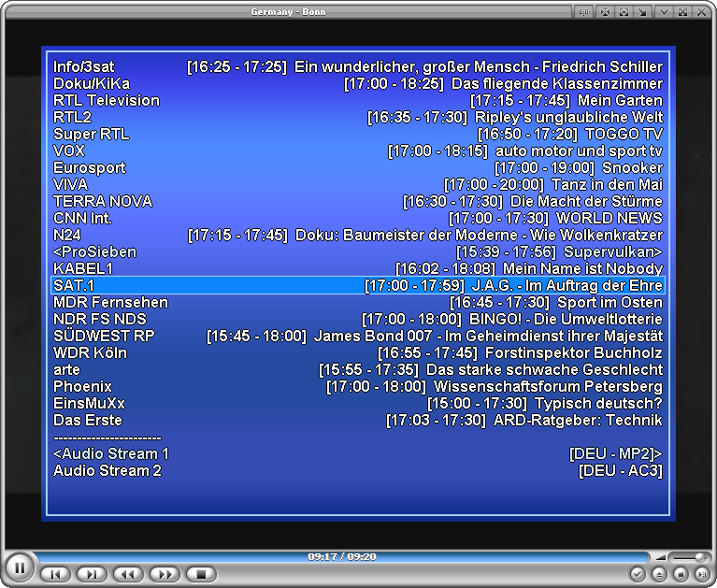717x588 pixels.
Task: Select the Info/3sat channel row
Action: click(358, 66)
